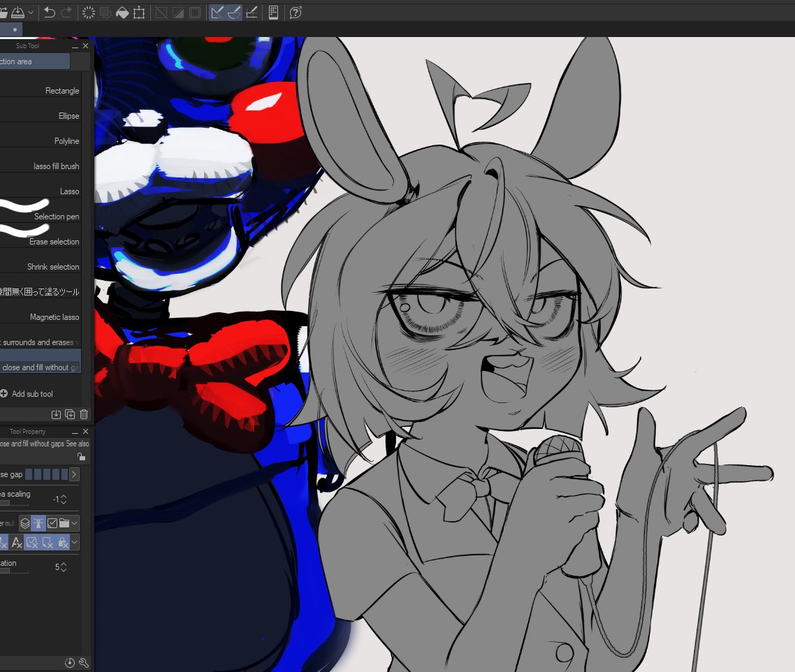This screenshot has height=672, width=795.
Task: Click the Show border of selected area icon
Action: pyautogui.click(x=195, y=13)
